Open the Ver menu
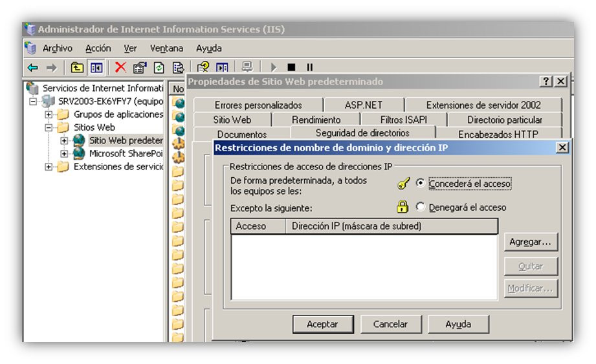The image size is (596, 364). click(x=130, y=48)
